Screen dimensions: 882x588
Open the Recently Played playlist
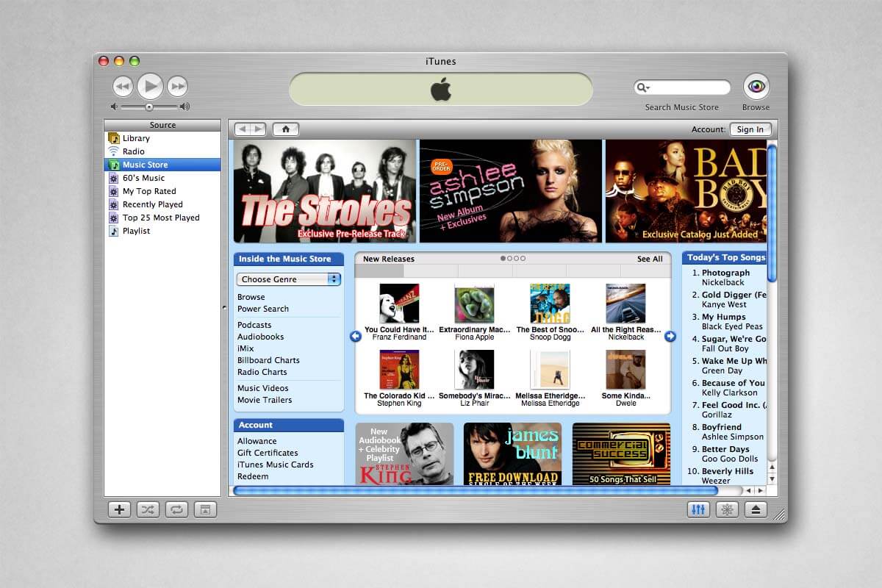click(x=162, y=204)
